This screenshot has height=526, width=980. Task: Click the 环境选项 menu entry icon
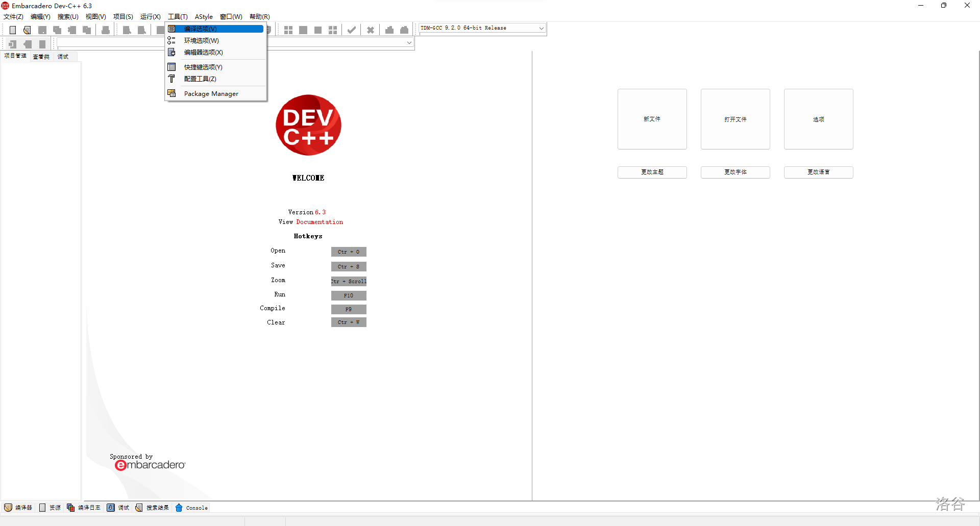pos(171,40)
